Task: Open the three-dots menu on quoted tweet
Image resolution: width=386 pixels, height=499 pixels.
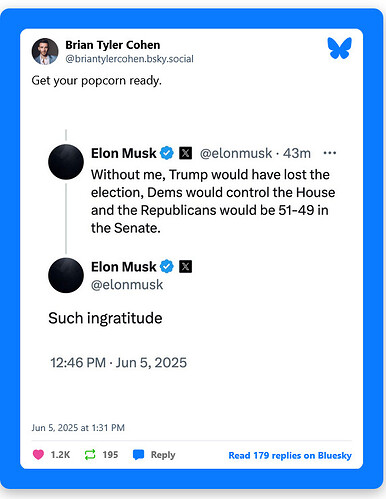Action: 330,153
